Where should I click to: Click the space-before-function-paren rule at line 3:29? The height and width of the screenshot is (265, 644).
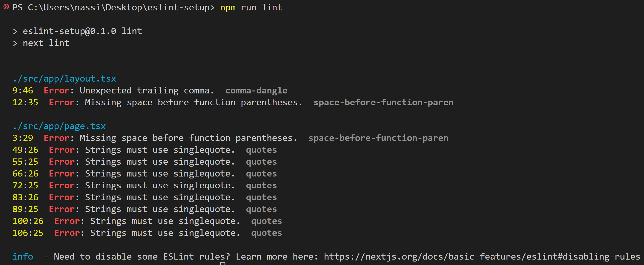tap(378, 138)
